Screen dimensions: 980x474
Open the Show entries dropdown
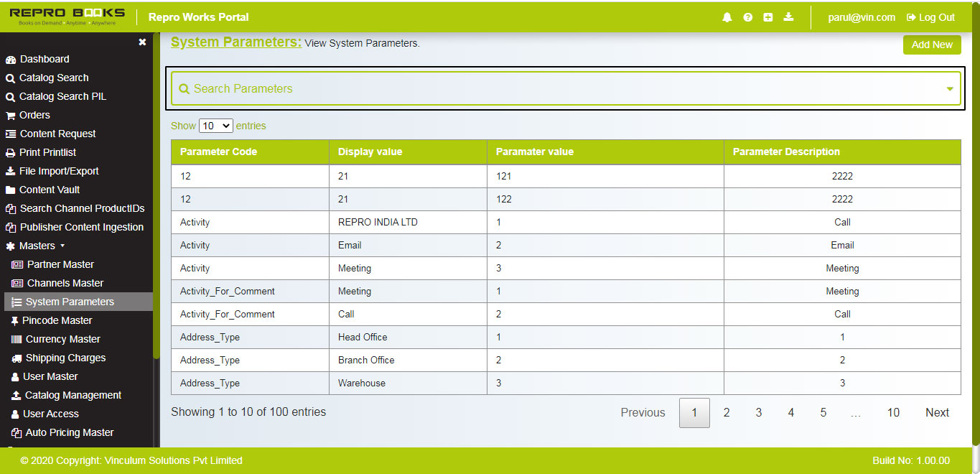[215, 125]
